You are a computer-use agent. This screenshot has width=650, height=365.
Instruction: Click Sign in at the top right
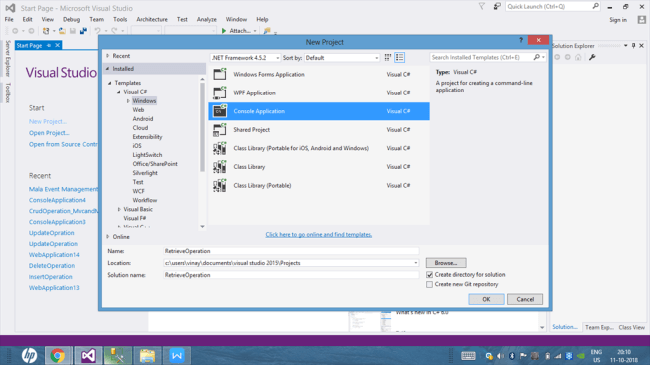[618, 19]
